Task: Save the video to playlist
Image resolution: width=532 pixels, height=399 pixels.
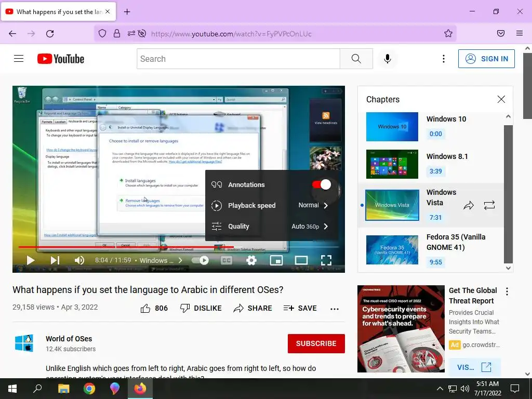Action: click(300, 308)
